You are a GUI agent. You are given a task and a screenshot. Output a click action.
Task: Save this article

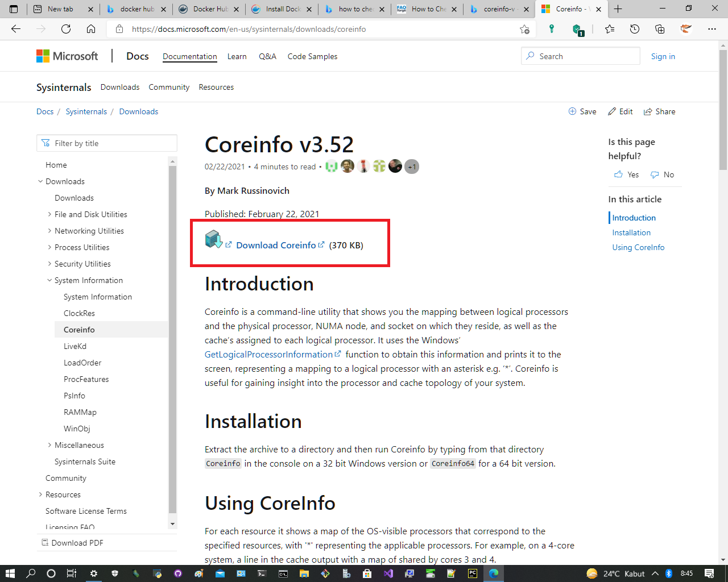click(x=582, y=111)
